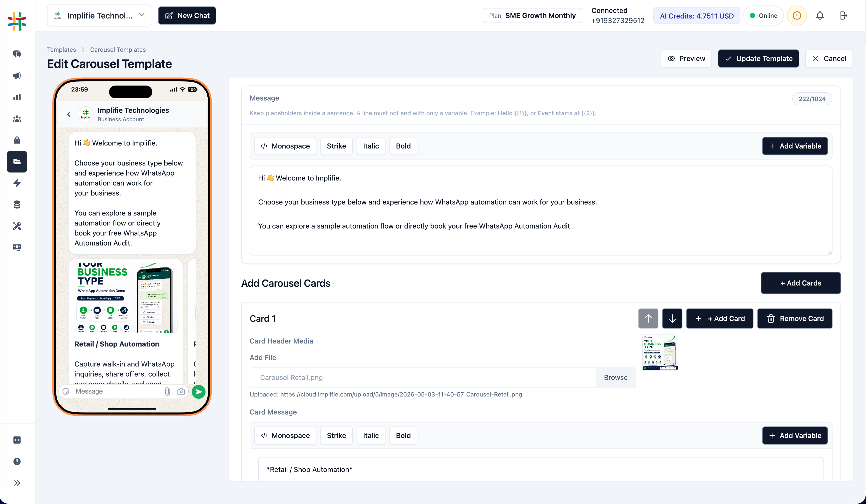Screen dimensions: 866x504
Task: Click the Implifie avatar in phone preview header
Action: coord(86,114)
